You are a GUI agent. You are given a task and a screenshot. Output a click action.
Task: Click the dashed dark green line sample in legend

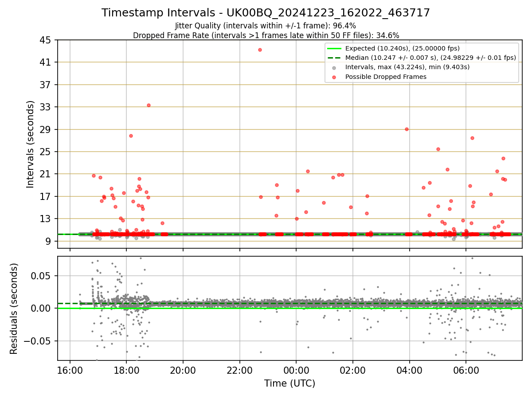[334, 58]
